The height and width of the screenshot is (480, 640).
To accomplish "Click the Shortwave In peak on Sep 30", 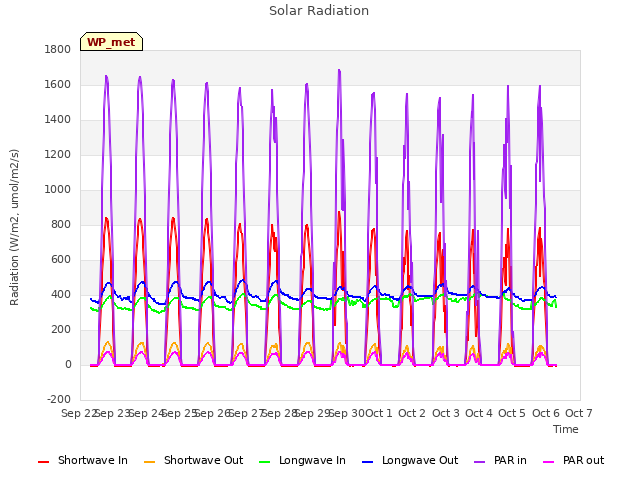I will click(x=339, y=212).
